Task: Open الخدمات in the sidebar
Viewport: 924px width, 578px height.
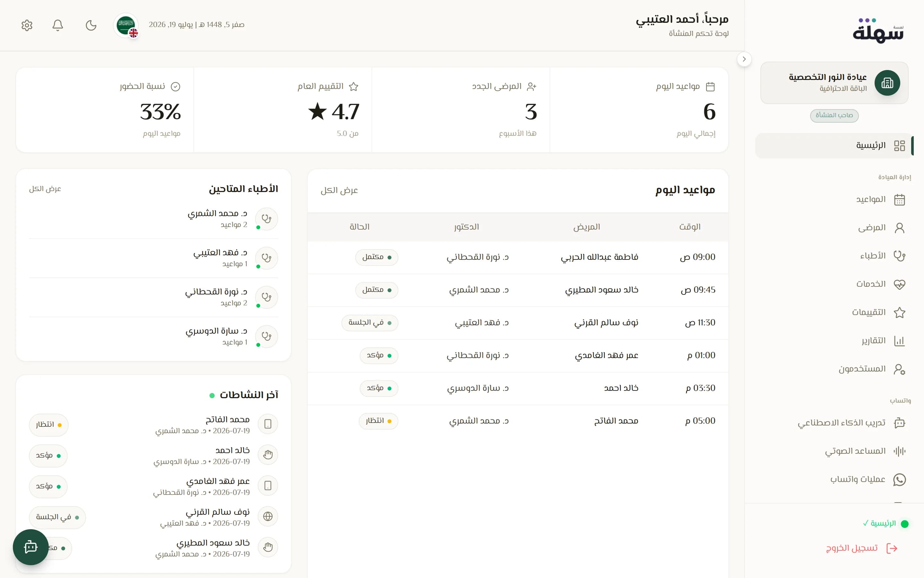Action: point(834,284)
